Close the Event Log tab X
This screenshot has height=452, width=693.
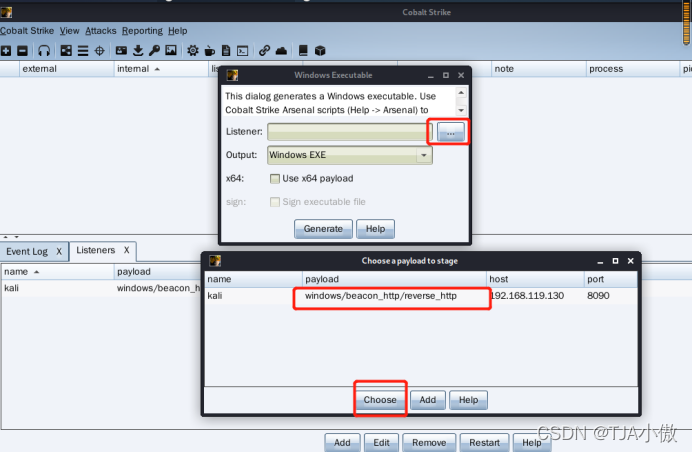coord(59,251)
